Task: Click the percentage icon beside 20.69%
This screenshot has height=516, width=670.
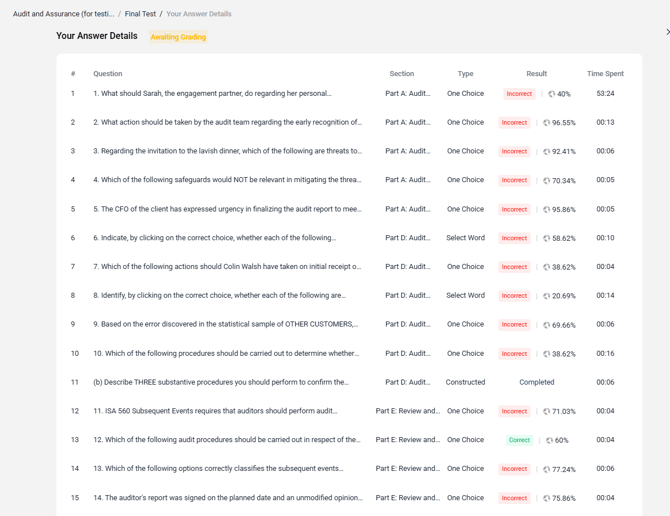Action: [546, 296]
